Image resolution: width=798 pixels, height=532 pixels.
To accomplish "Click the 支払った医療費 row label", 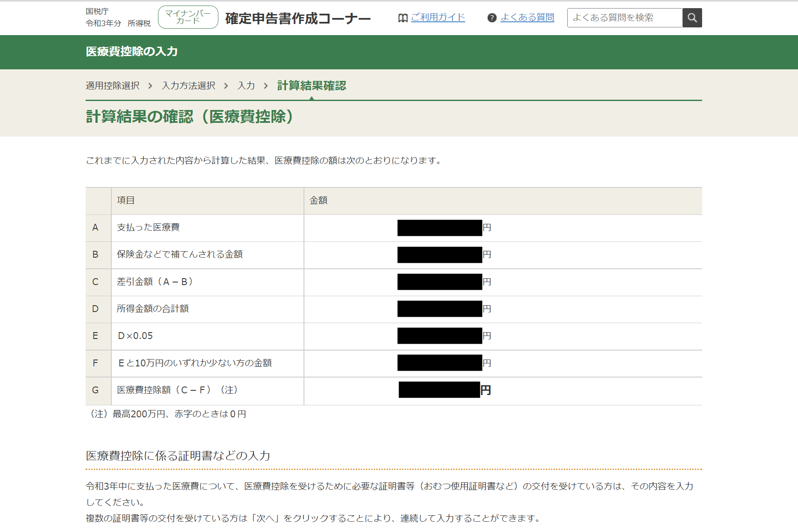I will pos(148,227).
